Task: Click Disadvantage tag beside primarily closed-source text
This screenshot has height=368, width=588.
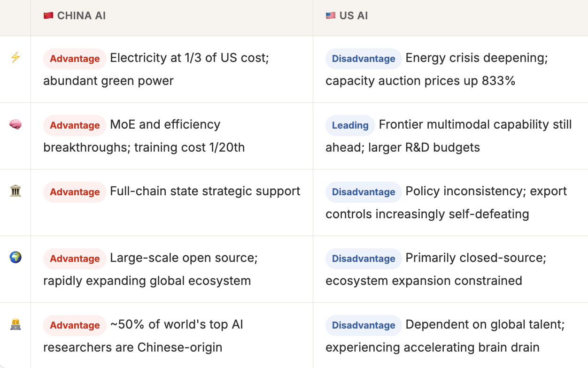Action: 364,259
